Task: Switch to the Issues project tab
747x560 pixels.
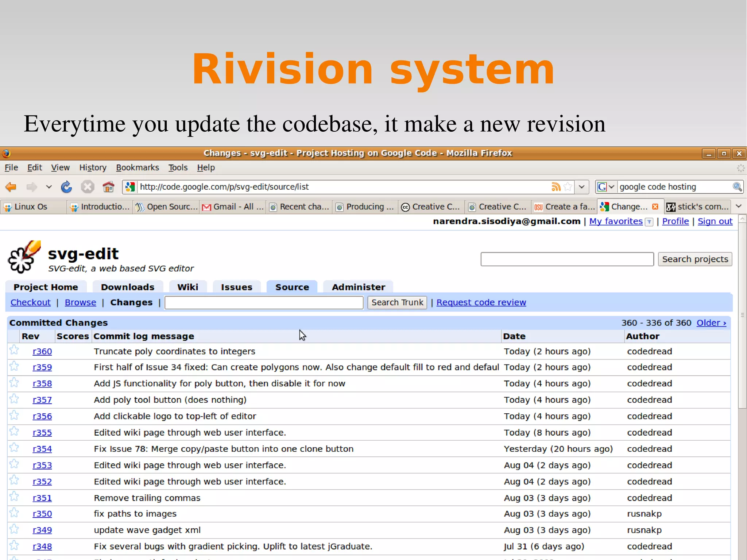Action: tap(236, 287)
